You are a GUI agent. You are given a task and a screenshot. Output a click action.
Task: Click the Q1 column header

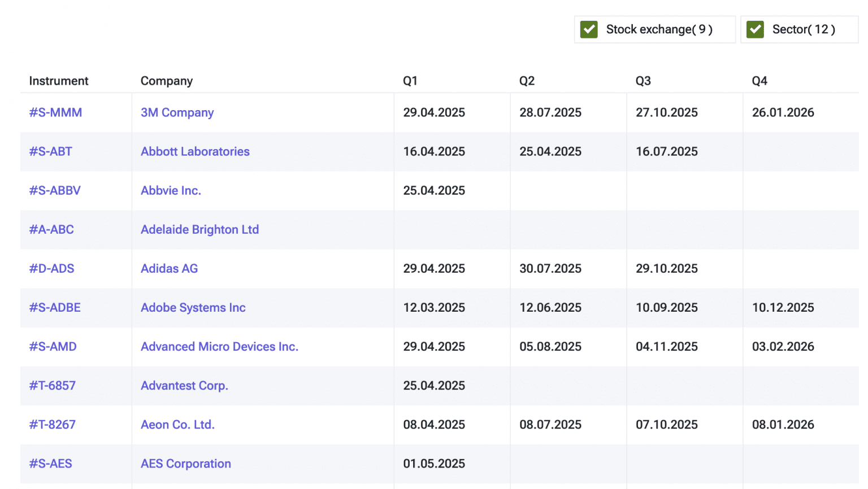click(x=410, y=81)
